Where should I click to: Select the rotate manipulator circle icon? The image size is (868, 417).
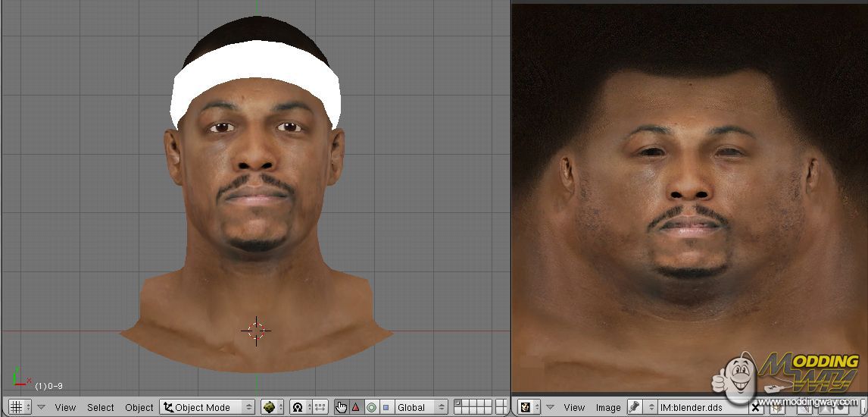coord(371,407)
